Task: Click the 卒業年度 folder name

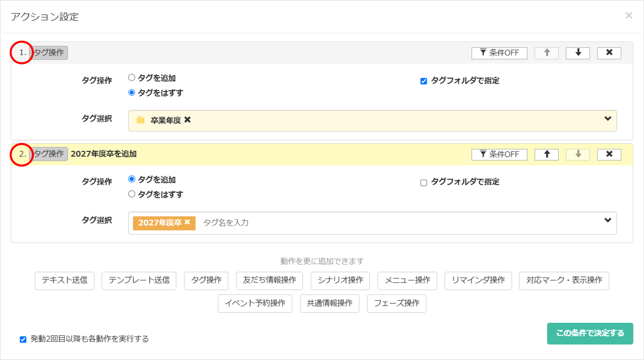Action: (x=166, y=120)
